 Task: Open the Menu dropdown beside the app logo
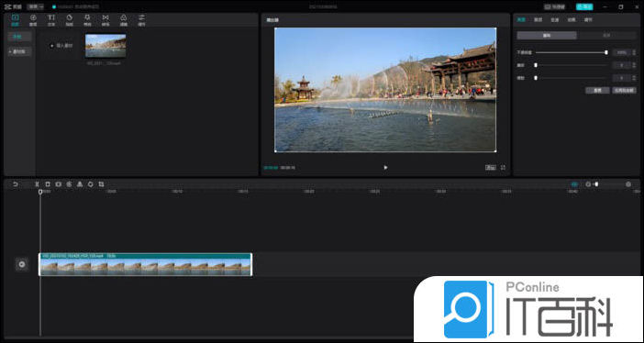[x=36, y=7]
